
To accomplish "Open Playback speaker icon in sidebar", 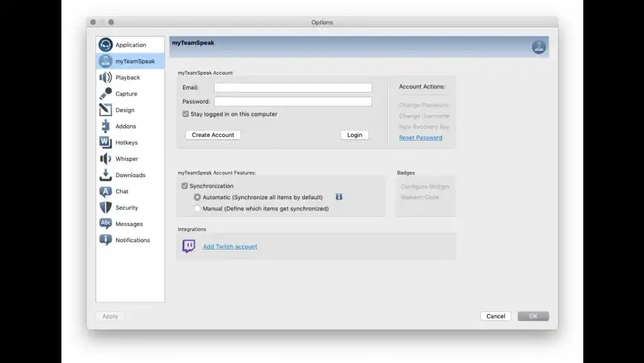I will pos(106,77).
